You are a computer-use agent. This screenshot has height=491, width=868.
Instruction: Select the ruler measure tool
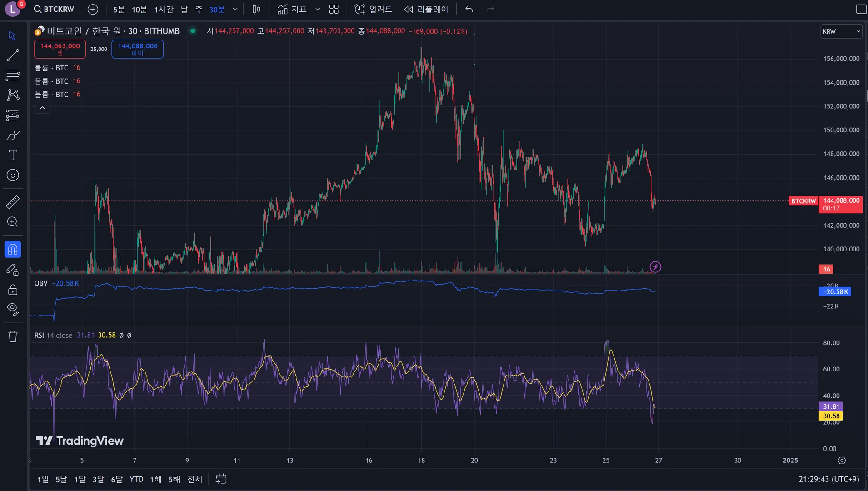[x=13, y=202]
